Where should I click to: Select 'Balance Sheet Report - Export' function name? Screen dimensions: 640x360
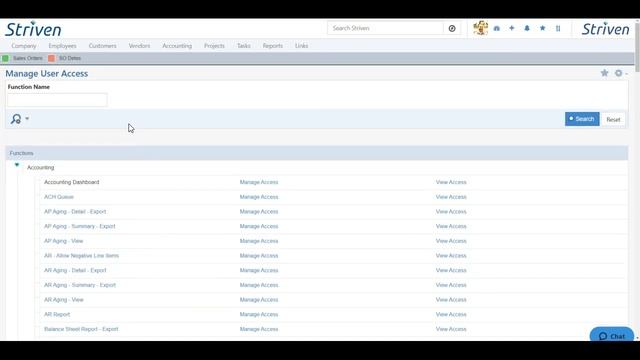pyautogui.click(x=81, y=329)
